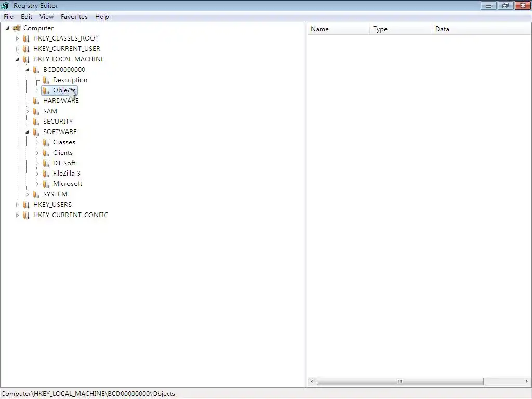532x399 pixels.
Task: Select the Computer root label
Action: (x=38, y=28)
